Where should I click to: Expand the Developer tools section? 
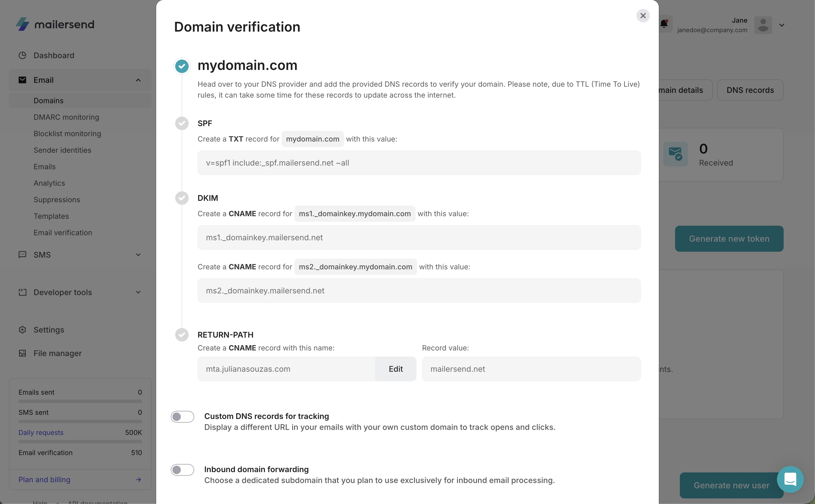[138, 292]
